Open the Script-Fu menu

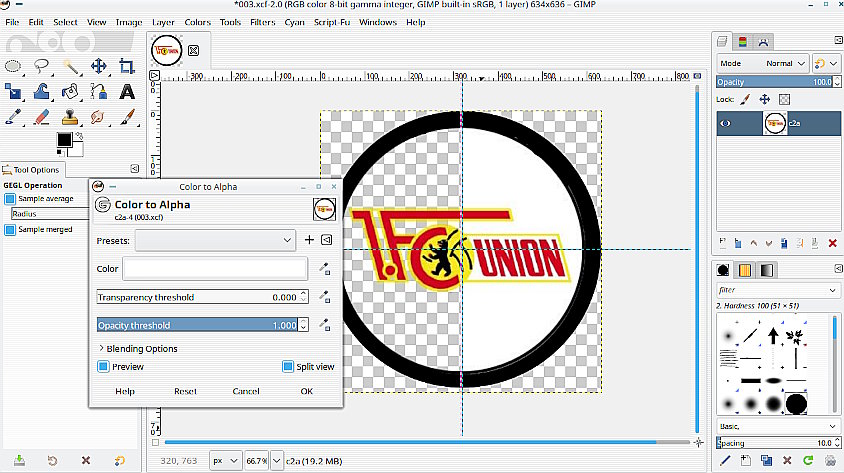point(332,22)
